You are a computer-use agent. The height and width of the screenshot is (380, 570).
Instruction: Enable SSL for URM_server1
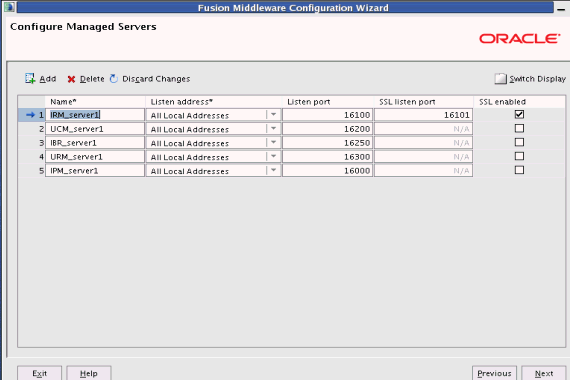coord(519,156)
